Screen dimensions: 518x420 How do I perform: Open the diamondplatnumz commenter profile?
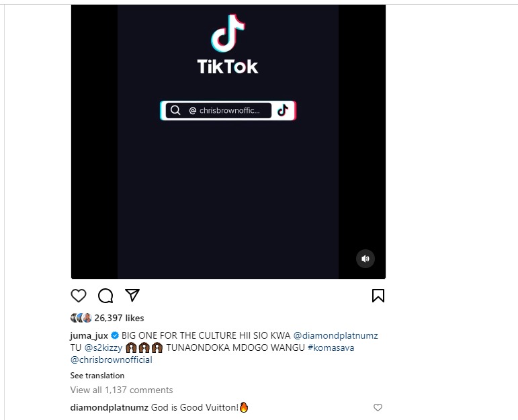(x=110, y=407)
